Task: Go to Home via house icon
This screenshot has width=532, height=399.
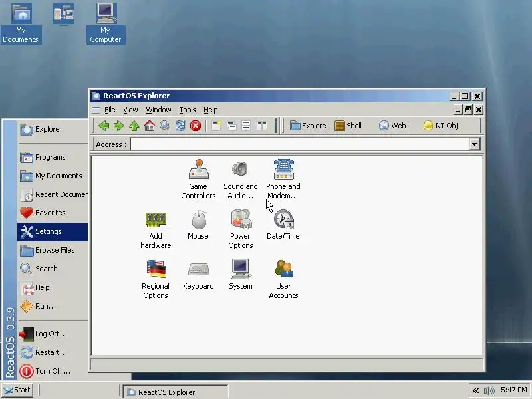Action: pyautogui.click(x=150, y=126)
